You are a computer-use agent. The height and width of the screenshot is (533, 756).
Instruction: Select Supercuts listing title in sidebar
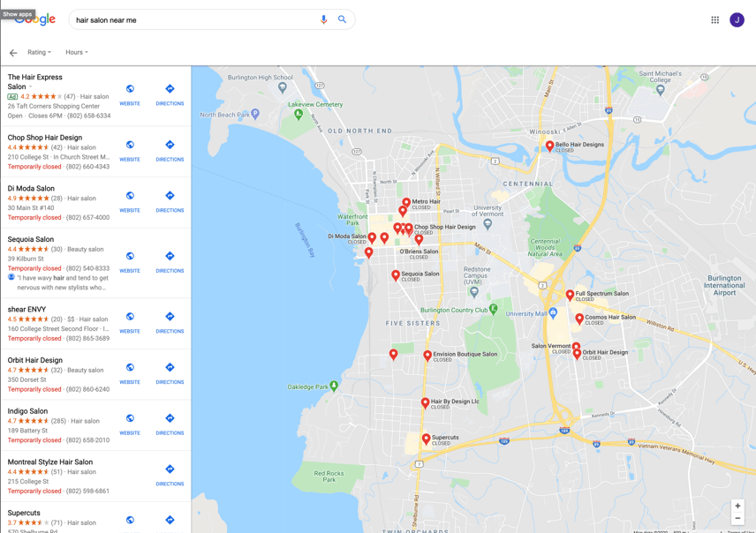pos(24,513)
